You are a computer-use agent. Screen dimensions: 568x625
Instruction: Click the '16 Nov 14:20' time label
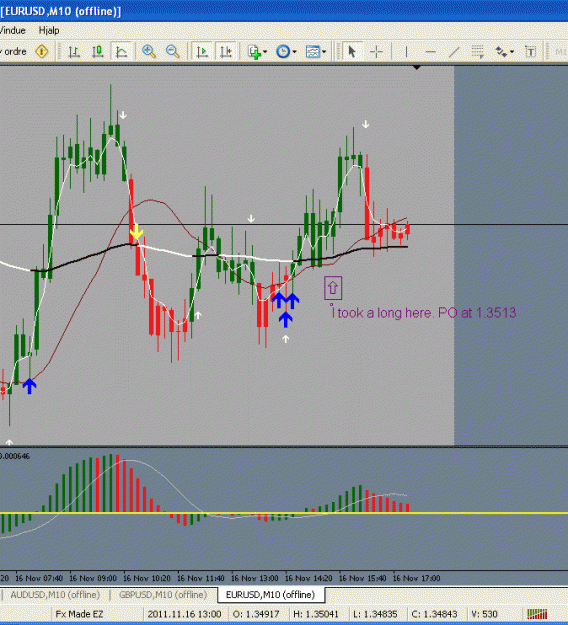pos(309,578)
